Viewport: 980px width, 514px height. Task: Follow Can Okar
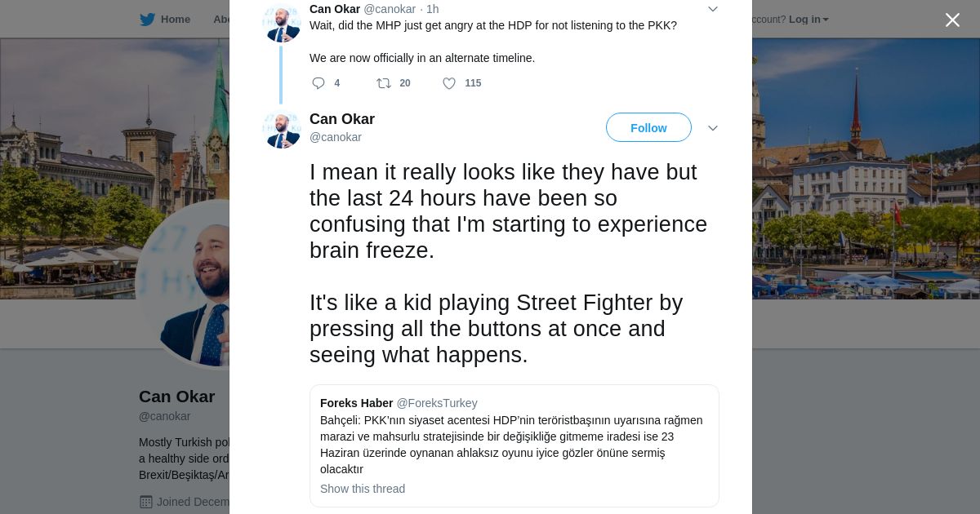tap(648, 128)
